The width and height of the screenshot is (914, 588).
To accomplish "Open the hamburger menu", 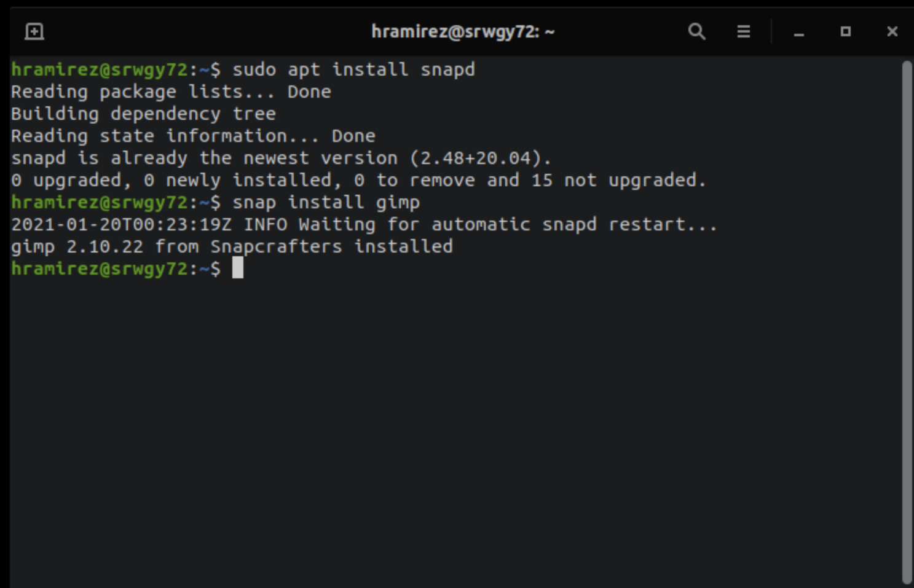I will (x=743, y=31).
